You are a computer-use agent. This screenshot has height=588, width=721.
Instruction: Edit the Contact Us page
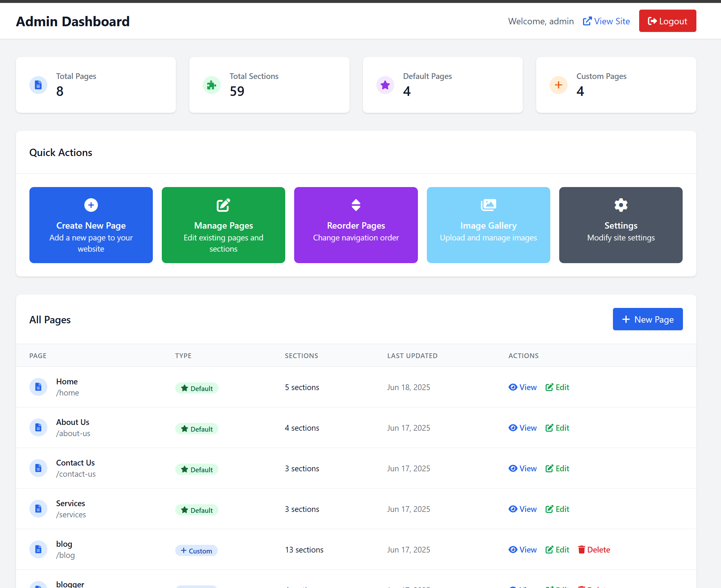(x=557, y=468)
